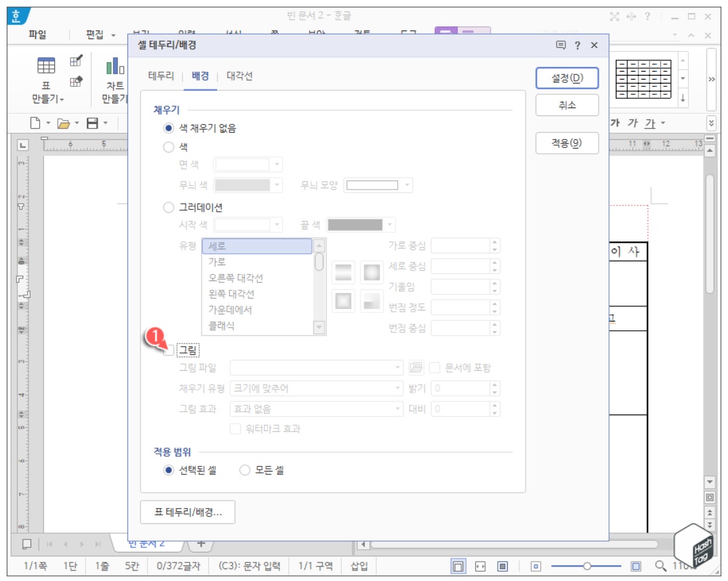The width and height of the screenshot is (728, 581).
Task: Select 선택된 셀 radio button
Action: point(169,470)
